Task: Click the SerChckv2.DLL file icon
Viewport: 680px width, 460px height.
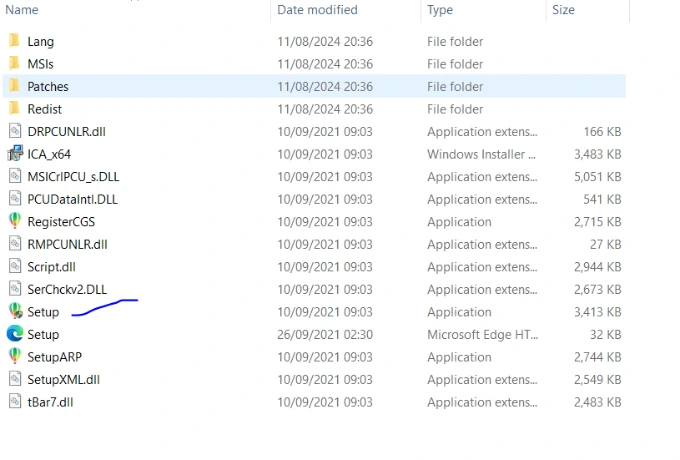Action: pyautogui.click(x=15, y=289)
